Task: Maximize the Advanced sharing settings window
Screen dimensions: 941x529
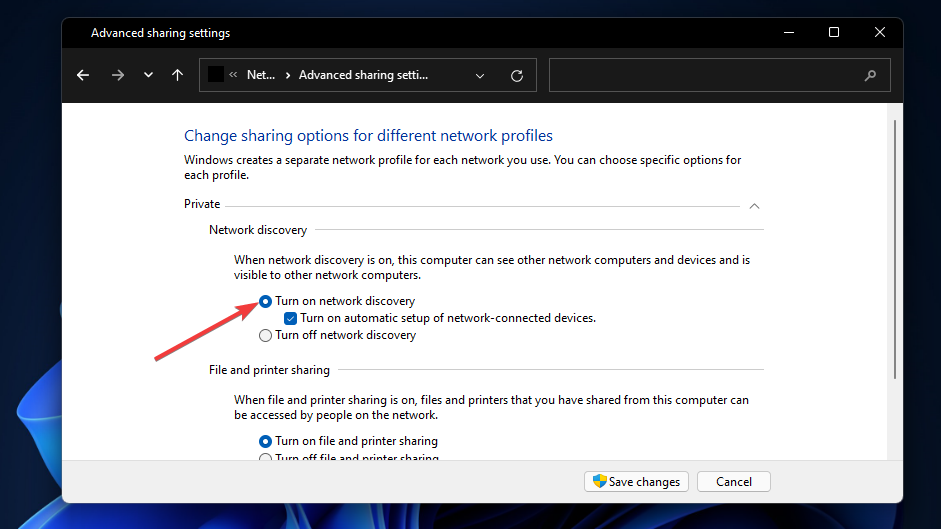Action: click(834, 33)
